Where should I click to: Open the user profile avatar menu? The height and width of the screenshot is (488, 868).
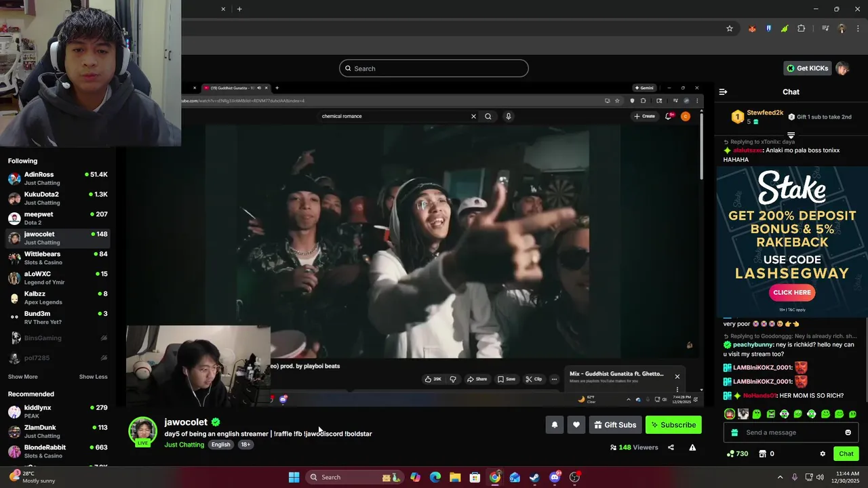pyautogui.click(x=842, y=68)
